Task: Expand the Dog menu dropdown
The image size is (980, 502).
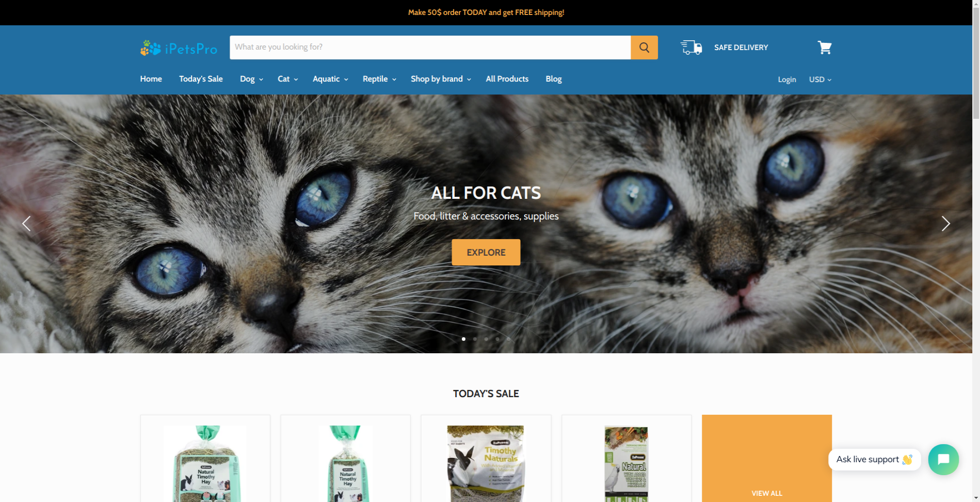Action: click(251, 79)
